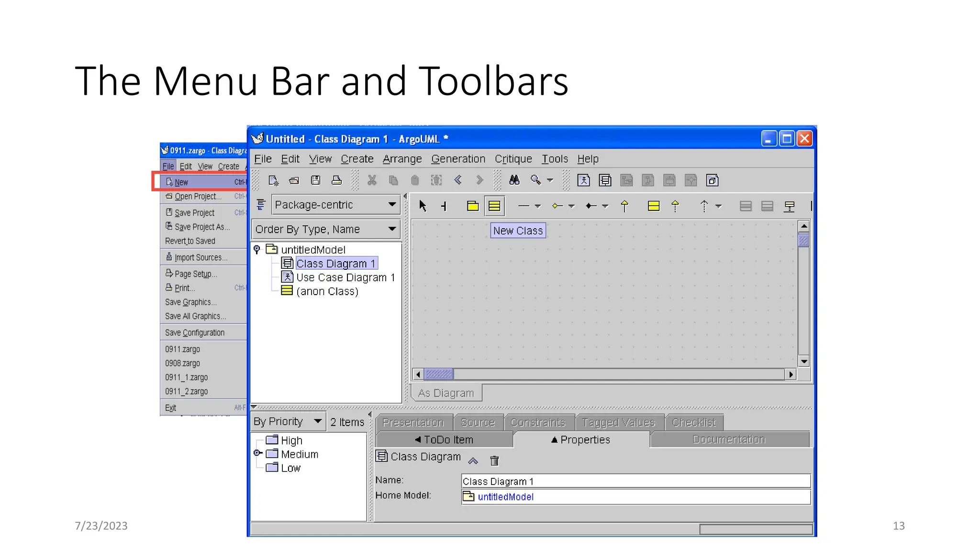Click the diagram vertical scrollbar down arrow
Viewport: 980px width, 551px height.
pos(804,362)
